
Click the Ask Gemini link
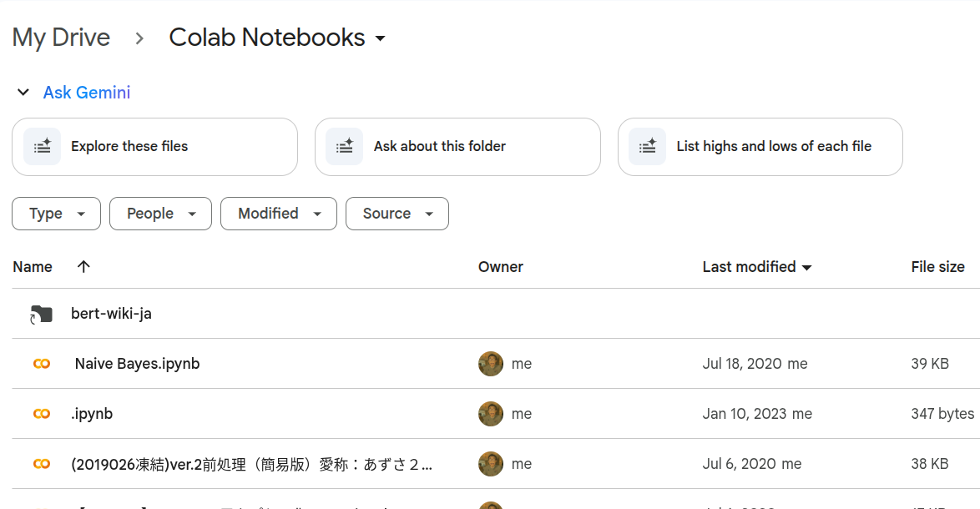click(x=87, y=93)
